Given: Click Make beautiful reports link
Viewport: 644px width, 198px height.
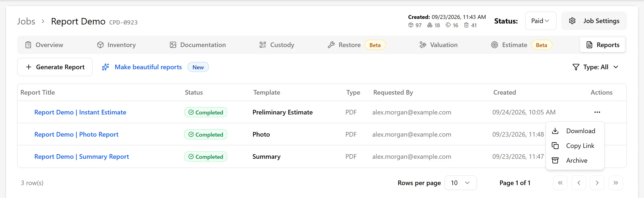Looking at the screenshot, I should [x=148, y=67].
